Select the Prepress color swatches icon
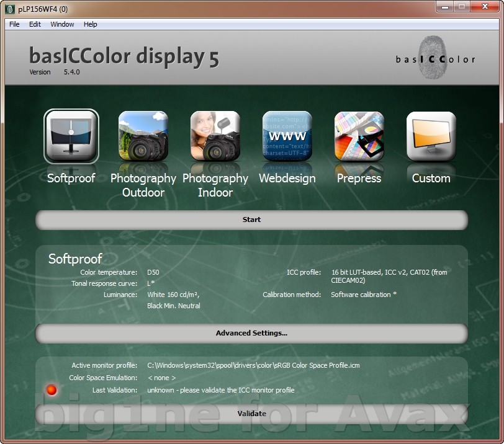Viewport: 504px width, 444px height. coord(359,136)
